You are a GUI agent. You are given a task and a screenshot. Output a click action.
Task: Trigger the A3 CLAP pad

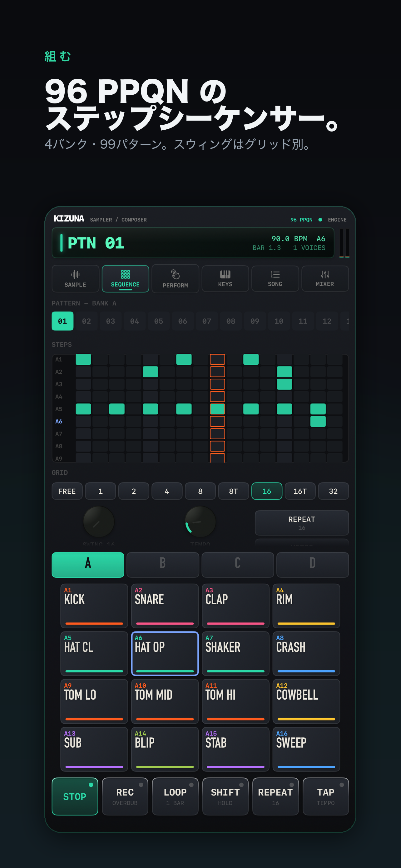point(236,606)
